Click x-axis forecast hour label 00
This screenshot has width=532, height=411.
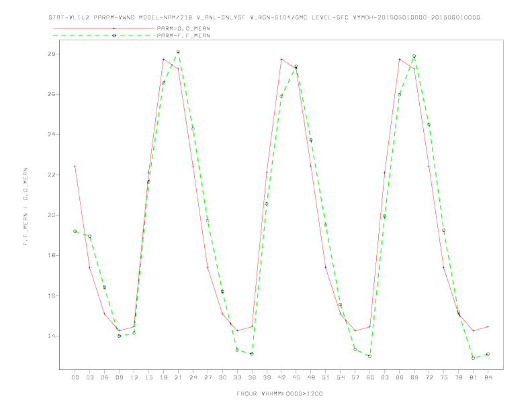[x=75, y=377]
